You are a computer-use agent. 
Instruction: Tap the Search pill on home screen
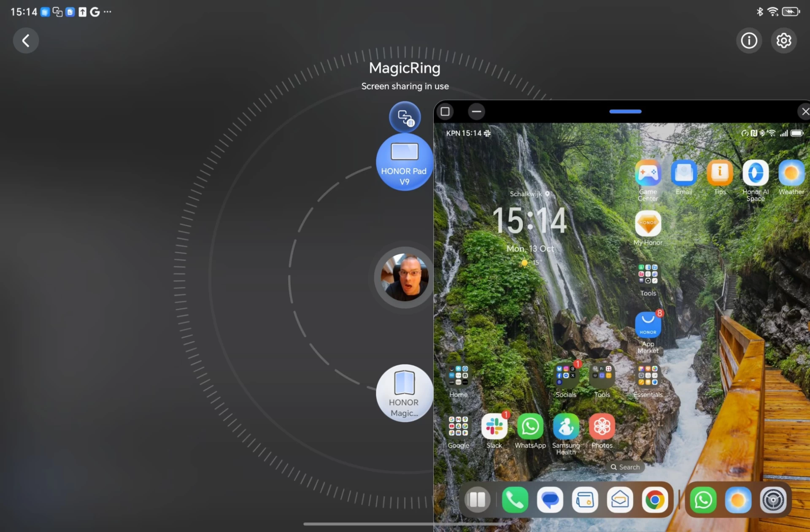(625, 467)
